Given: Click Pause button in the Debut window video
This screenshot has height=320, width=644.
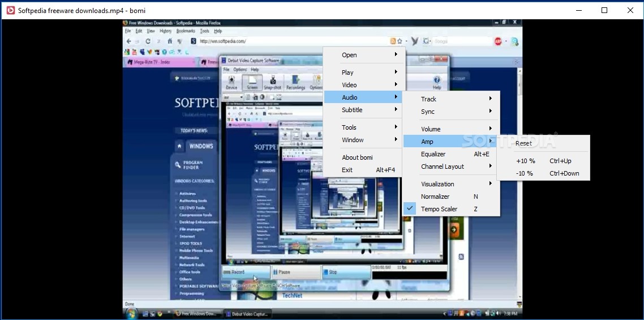Looking at the screenshot, I should 296,272.
